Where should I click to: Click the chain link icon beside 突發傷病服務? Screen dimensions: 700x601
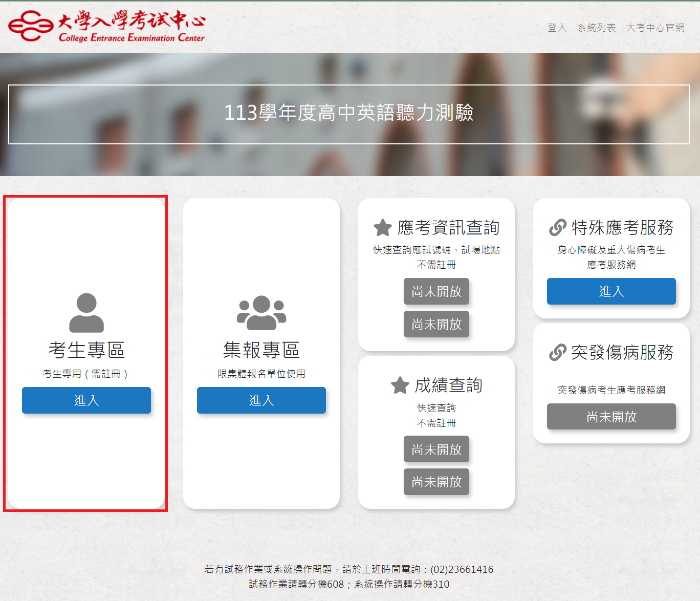[x=558, y=352]
